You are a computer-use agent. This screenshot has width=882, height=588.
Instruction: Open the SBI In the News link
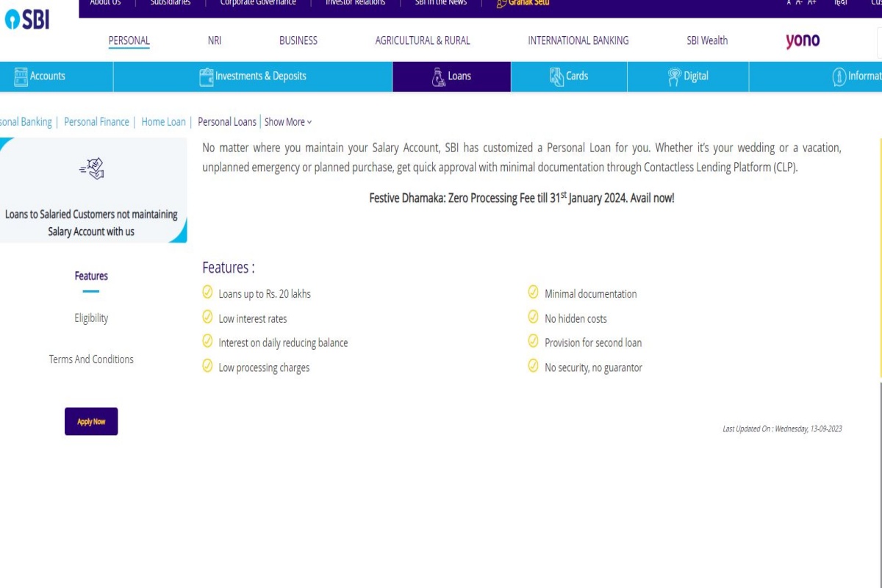(x=440, y=3)
